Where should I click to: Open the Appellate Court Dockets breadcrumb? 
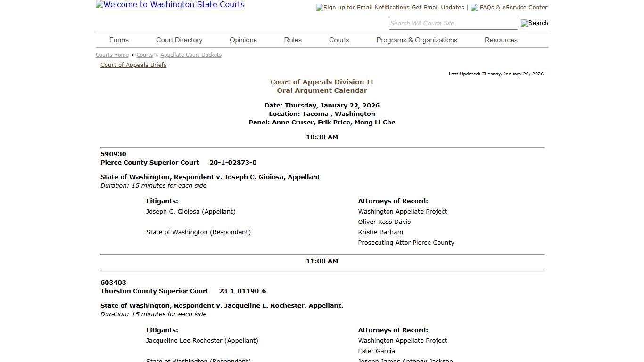coord(190,55)
